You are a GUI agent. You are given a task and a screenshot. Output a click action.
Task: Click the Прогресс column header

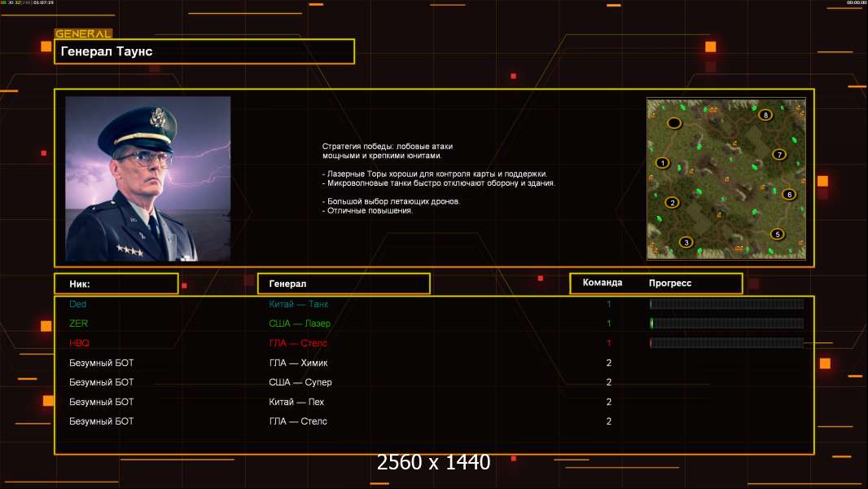pos(670,283)
